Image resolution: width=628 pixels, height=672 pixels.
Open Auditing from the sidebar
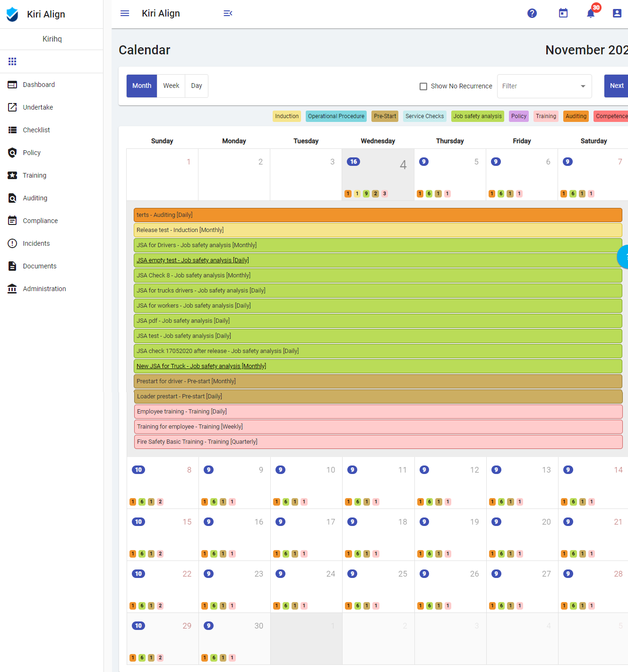tap(35, 198)
